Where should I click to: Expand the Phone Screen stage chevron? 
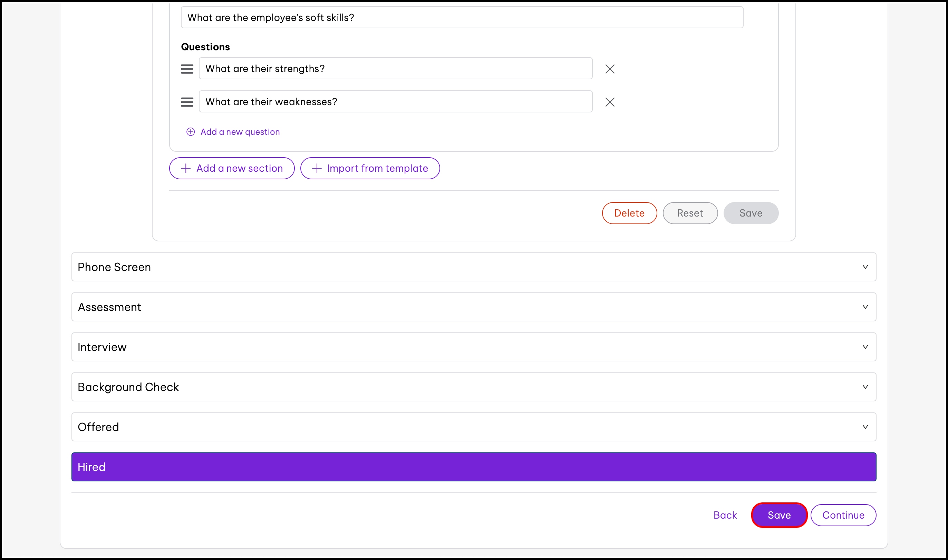click(865, 267)
